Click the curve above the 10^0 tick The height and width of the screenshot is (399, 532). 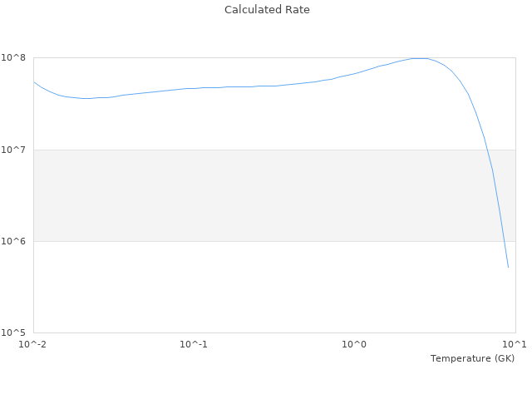pyautogui.click(x=355, y=73)
